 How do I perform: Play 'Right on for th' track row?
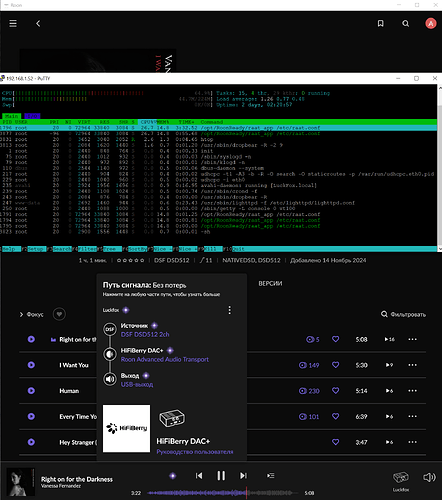(x=31, y=339)
